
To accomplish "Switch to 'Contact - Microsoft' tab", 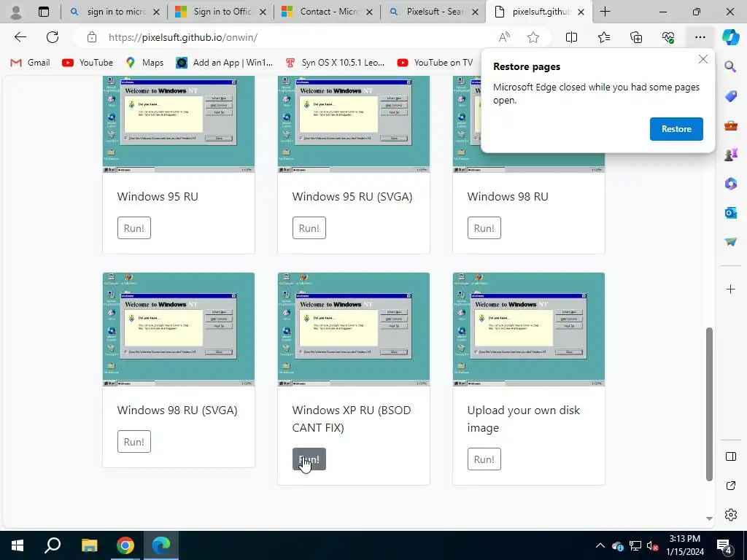I will pos(328,12).
